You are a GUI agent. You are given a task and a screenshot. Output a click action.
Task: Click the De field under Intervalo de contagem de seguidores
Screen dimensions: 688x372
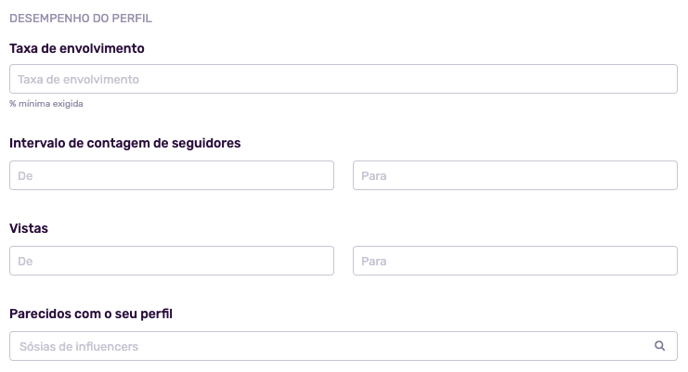point(172,175)
